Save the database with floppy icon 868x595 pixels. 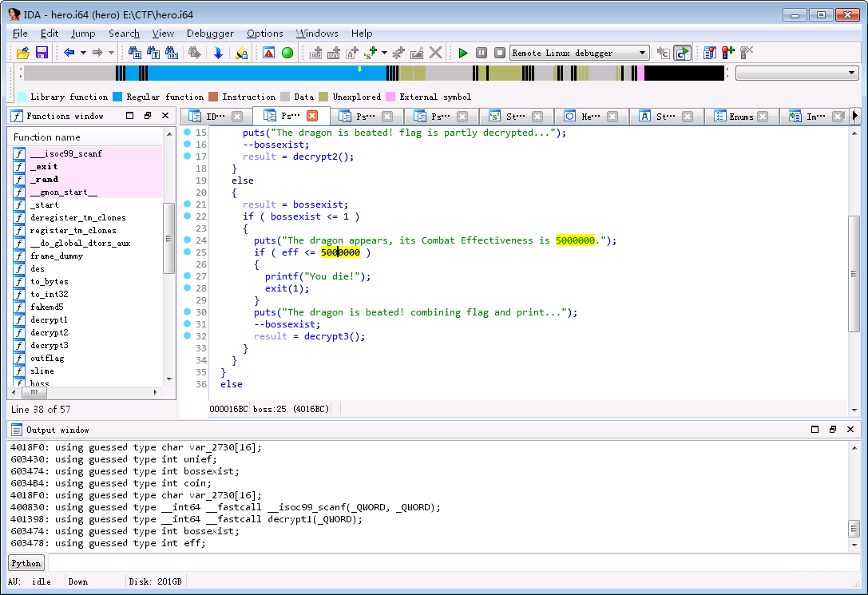[42, 53]
